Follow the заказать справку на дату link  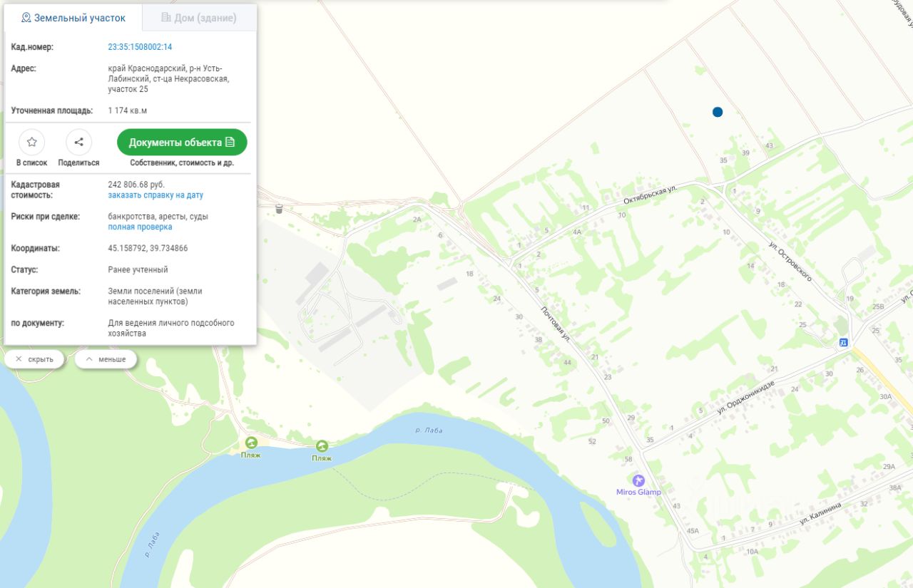pyautogui.click(x=155, y=195)
